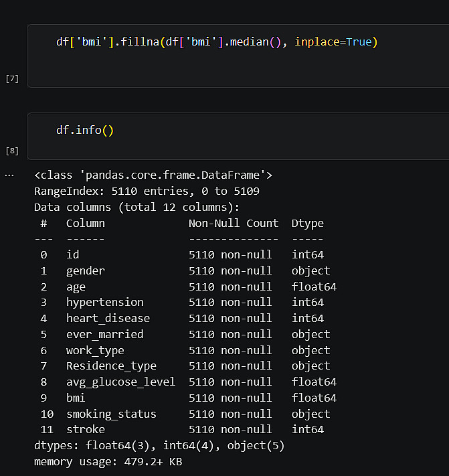Image resolution: width=449 pixels, height=476 pixels.
Task: Click the hypertension column name
Action: click(104, 303)
